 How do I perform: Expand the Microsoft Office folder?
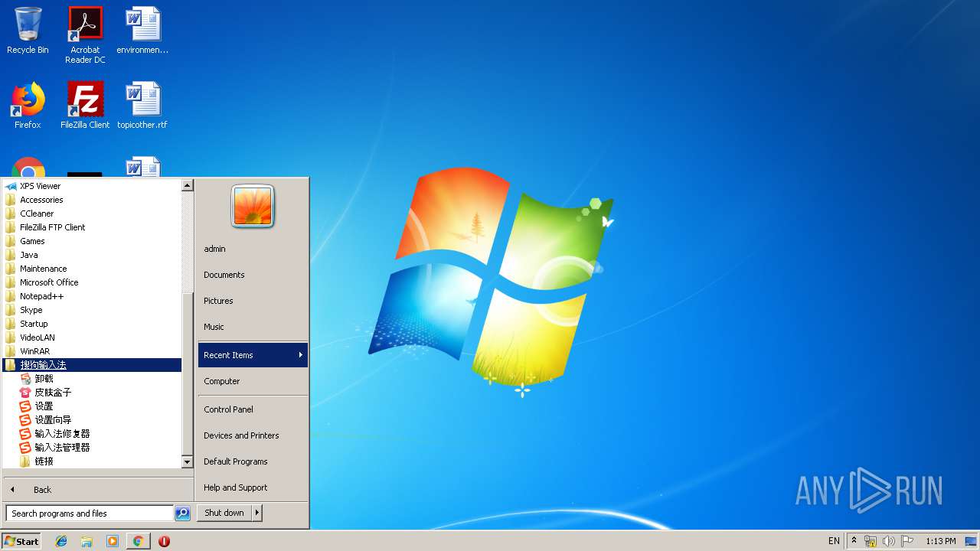tap(92, 282)
